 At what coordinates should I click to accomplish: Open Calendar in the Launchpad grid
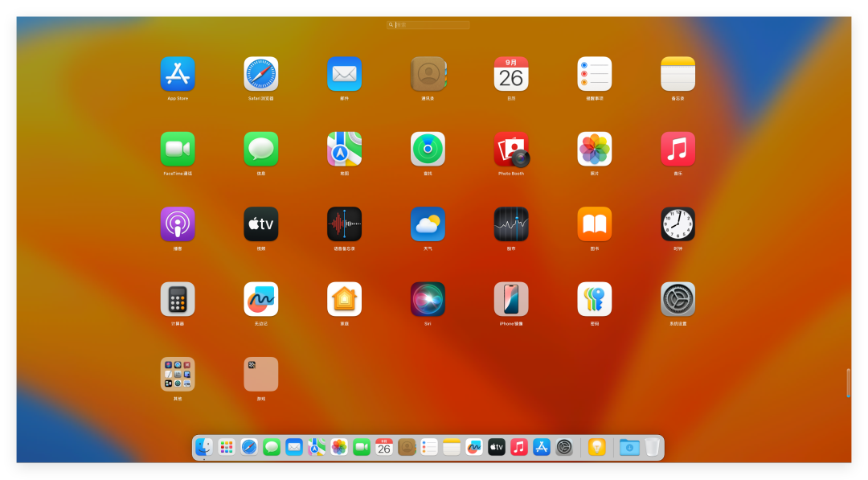tap(511, 74)
